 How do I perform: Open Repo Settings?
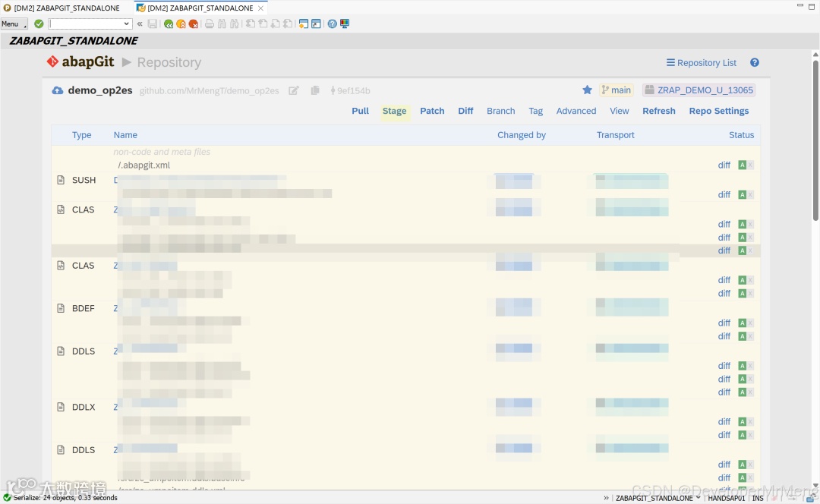point(718,111)
